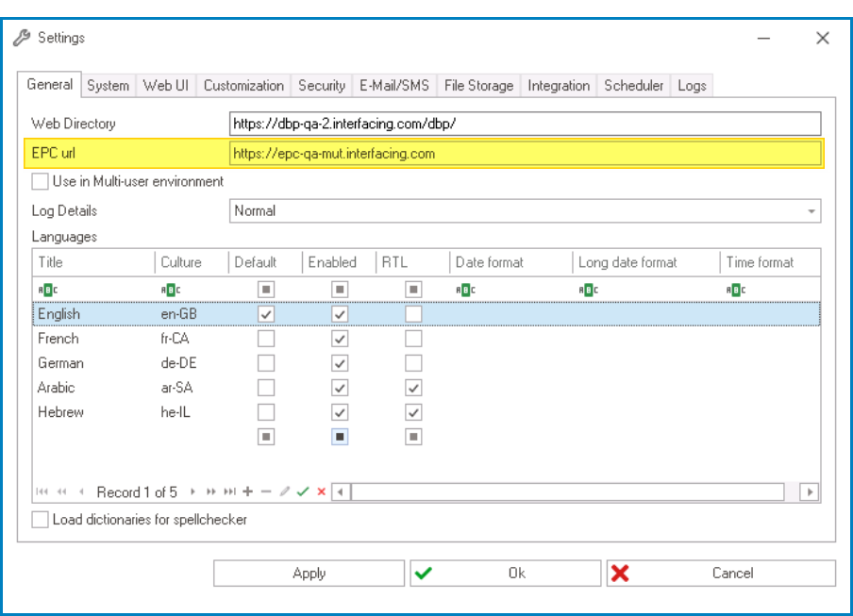
Task: Check Default for French row
Action: coord(266,338)
